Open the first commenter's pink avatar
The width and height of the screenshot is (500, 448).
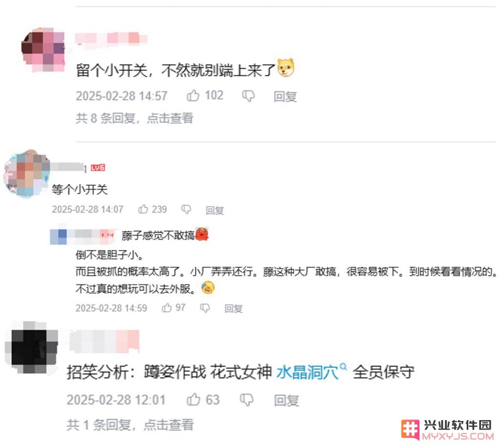(43, 49)
